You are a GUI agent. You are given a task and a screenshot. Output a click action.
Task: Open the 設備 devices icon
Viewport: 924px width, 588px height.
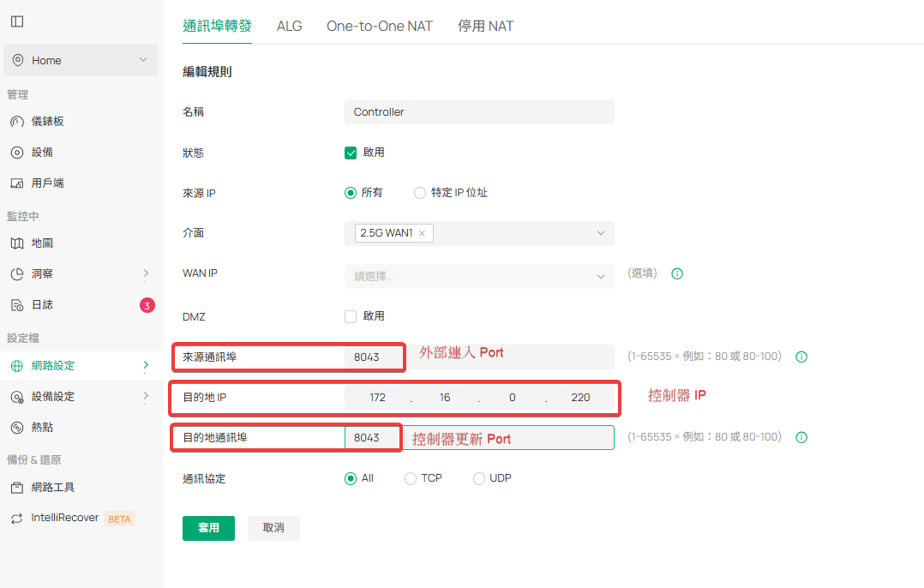pyautogui.click(x=17, y=153)
